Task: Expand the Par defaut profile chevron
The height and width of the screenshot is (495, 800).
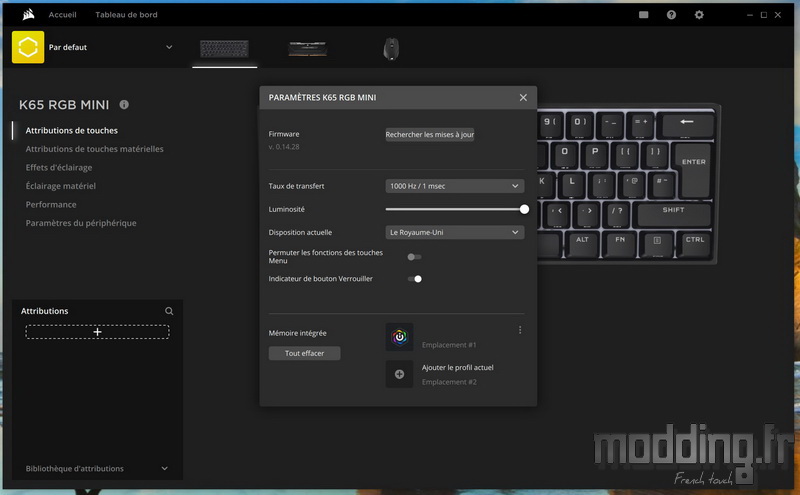Action: tap(169, 47)
